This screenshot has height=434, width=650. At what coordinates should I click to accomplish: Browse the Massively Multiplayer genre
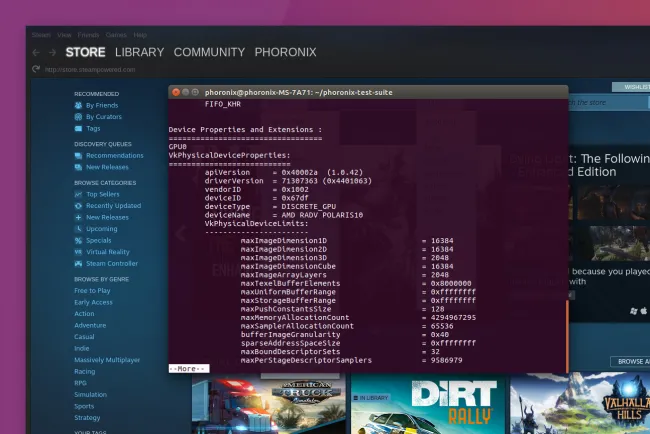(107, 360)
